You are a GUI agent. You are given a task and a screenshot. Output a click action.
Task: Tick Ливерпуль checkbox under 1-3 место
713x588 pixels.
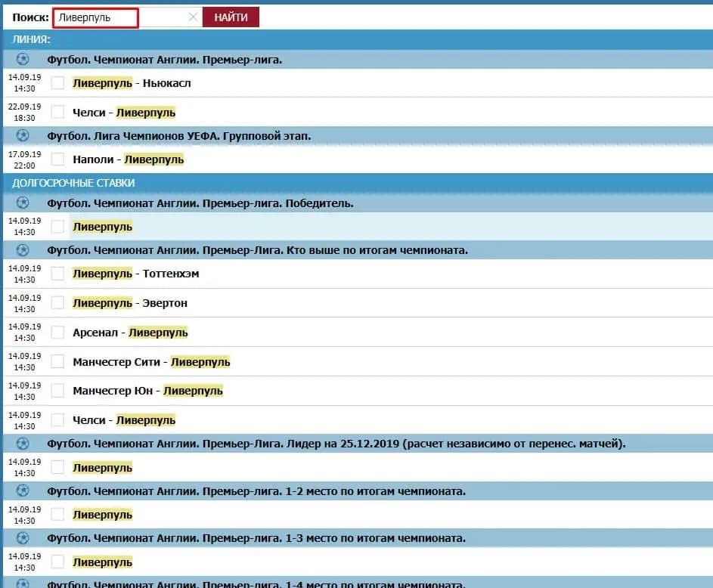tap(57, 562)
